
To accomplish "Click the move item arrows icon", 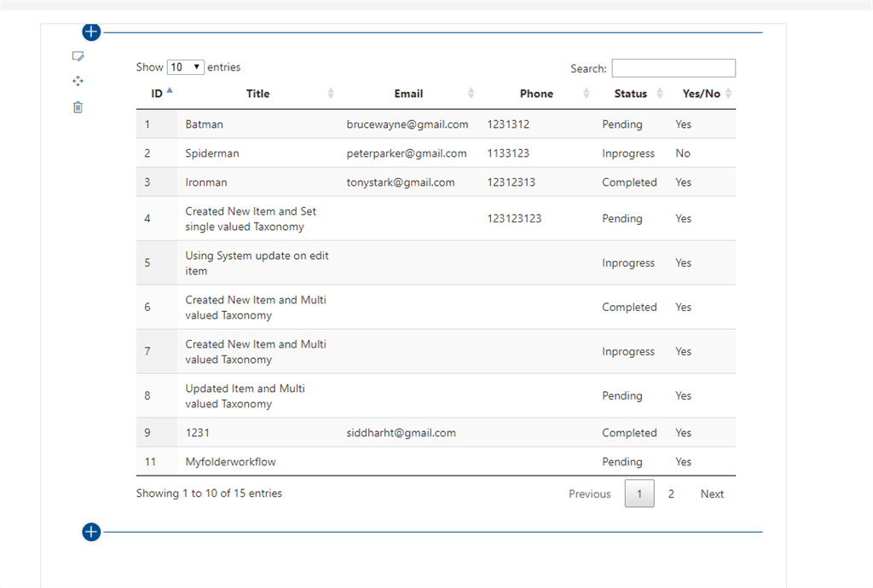I will pos(78,81).
